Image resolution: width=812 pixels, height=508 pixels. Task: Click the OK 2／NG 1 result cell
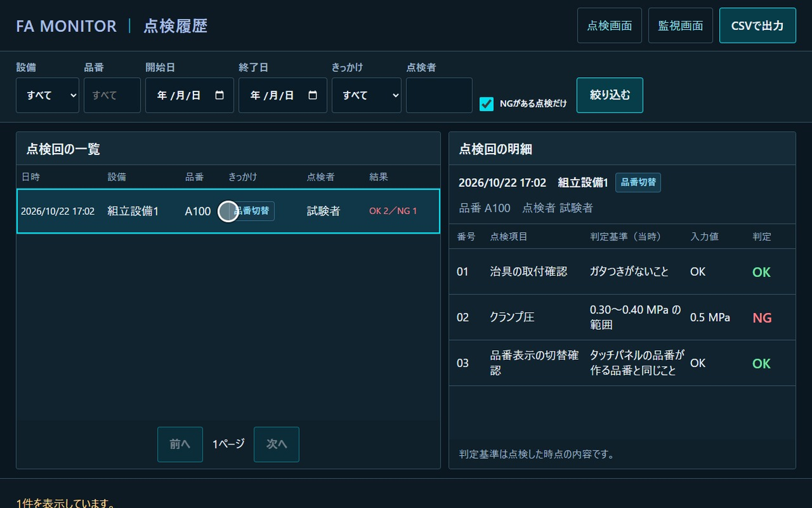(393, 211)
